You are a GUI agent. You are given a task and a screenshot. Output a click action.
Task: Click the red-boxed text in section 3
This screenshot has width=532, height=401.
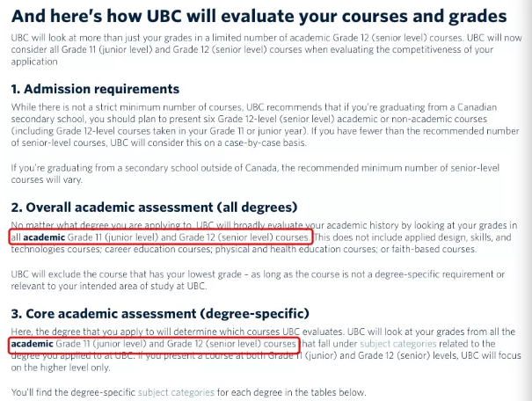154,343
